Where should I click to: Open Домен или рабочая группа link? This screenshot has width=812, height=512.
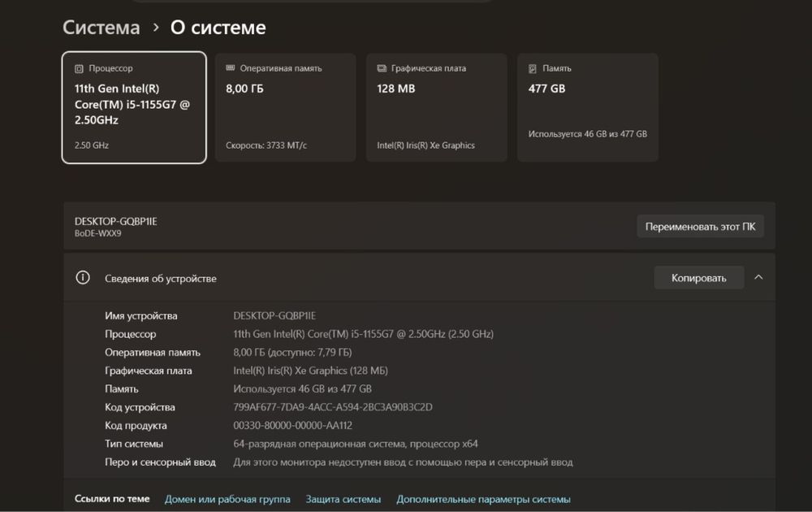click(x=227, y=499)
